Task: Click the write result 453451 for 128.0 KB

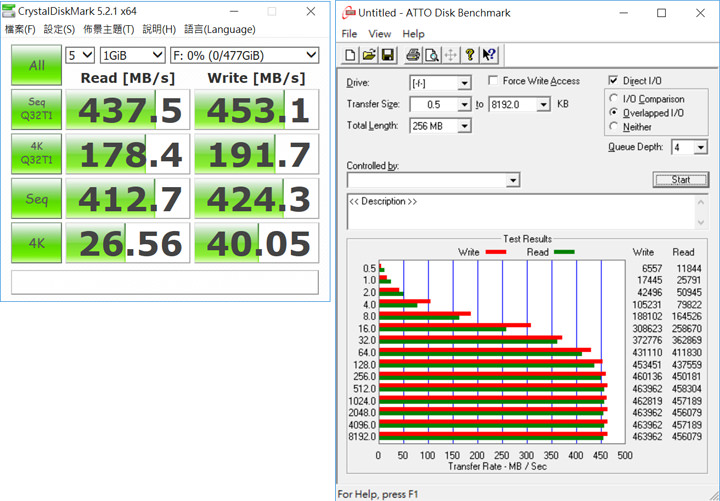Action: 647,365
